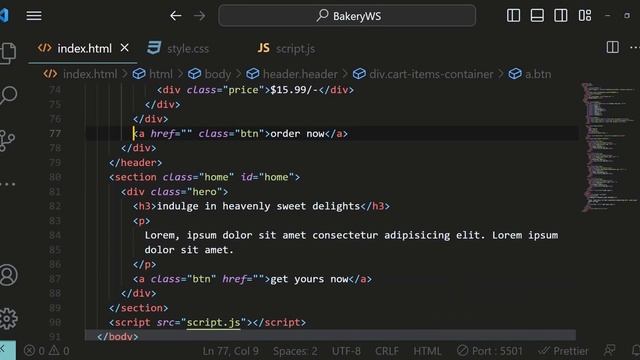Click the feedback icon next to Prettier

(610, 350)
